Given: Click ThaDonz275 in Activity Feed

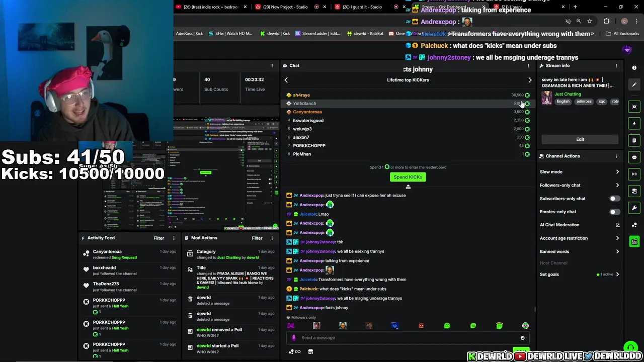Looking at the screenshot, I should point(106,284).
